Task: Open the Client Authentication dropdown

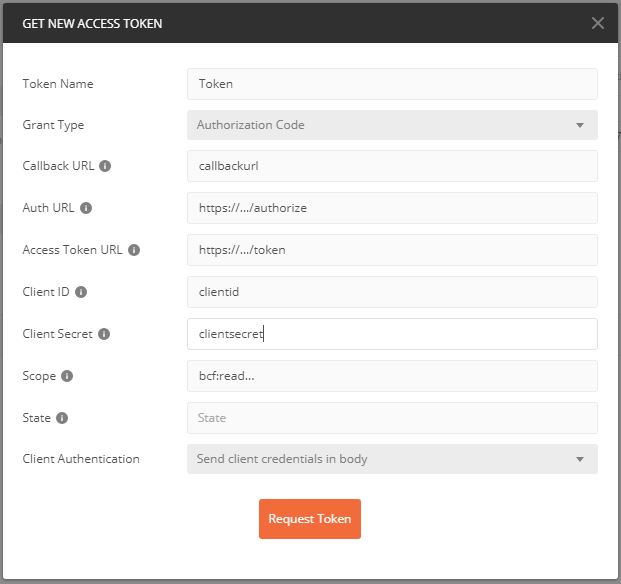Action: (x=392, y=459)
